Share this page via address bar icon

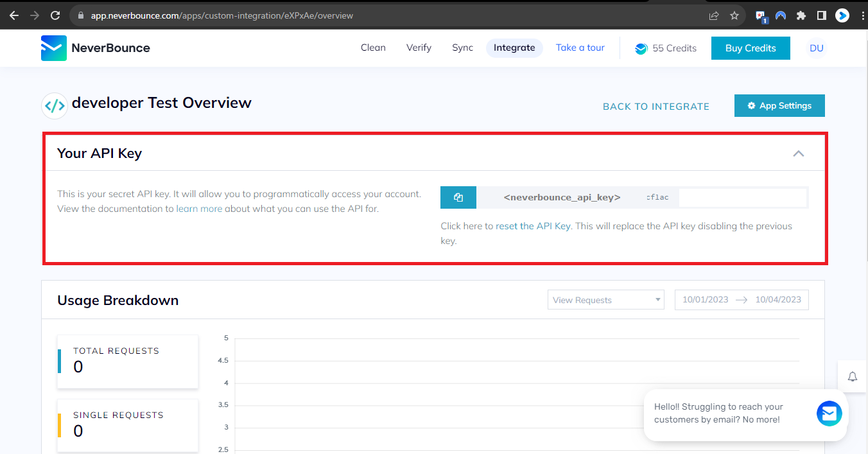point(714,15)
